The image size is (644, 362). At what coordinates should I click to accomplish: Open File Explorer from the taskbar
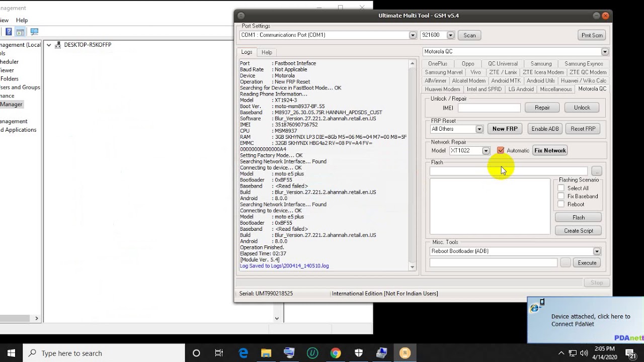tap(266, 353)
